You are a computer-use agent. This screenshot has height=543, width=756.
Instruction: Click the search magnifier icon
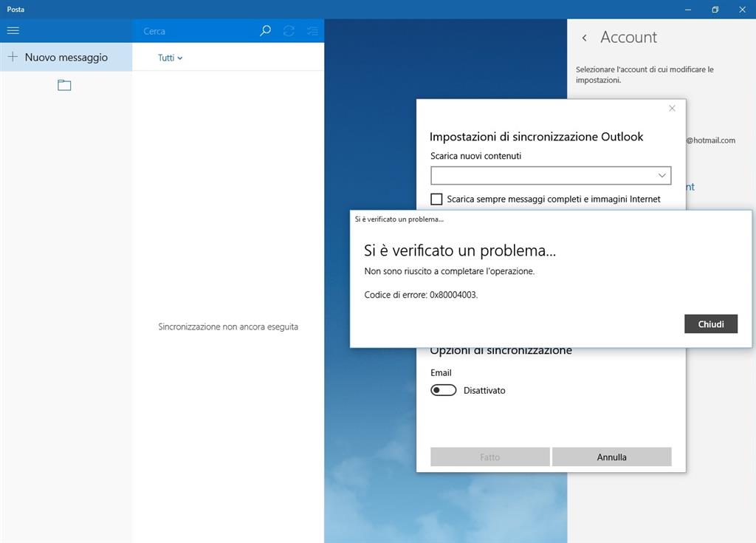[x=265, y=31]
